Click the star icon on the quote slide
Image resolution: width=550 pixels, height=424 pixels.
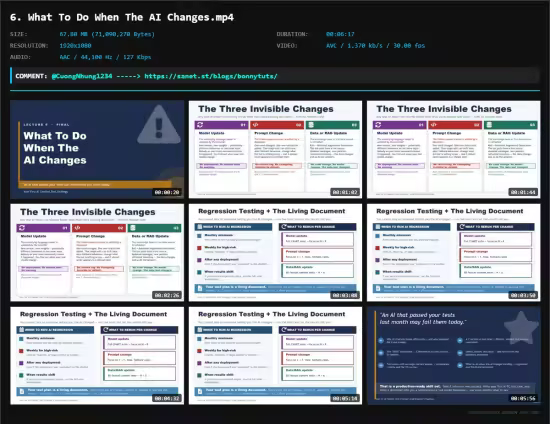(x=521, y=327)
